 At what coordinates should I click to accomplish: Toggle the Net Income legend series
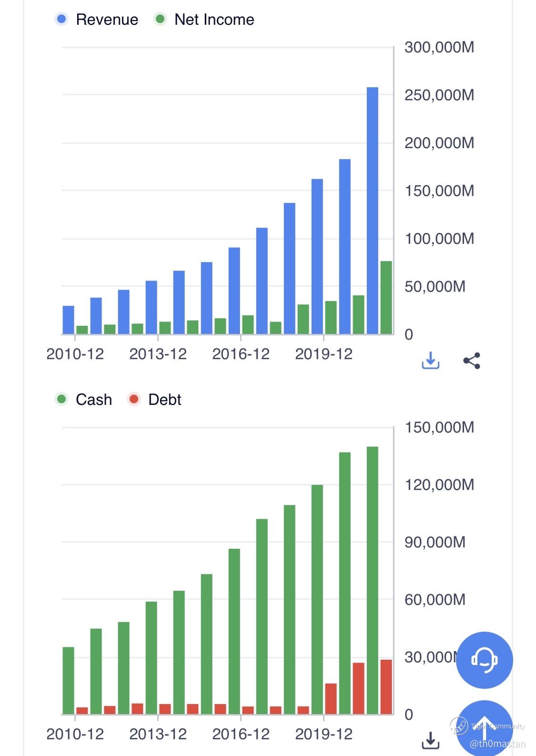[x=214, y=20]
